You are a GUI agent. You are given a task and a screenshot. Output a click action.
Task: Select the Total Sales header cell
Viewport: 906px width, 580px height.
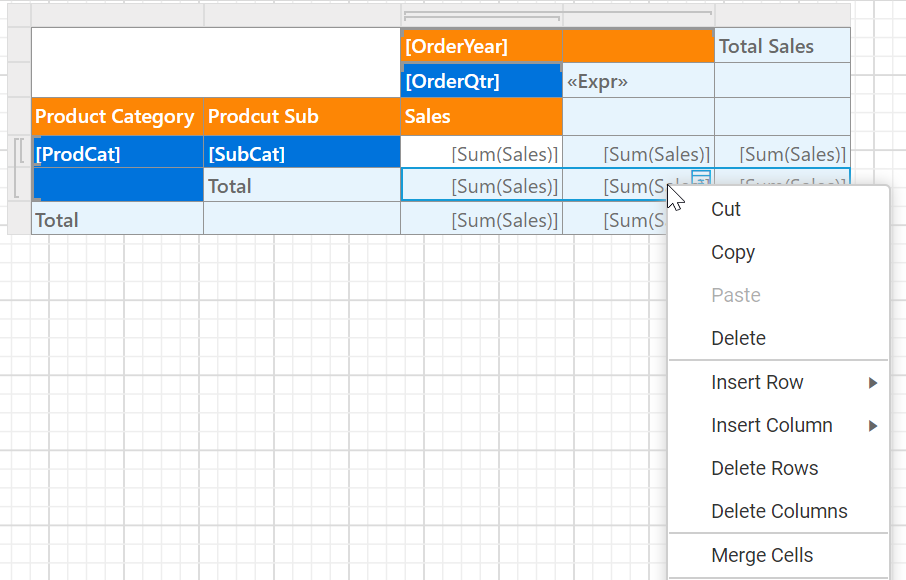pyautogui.click(x=782, y=46)
